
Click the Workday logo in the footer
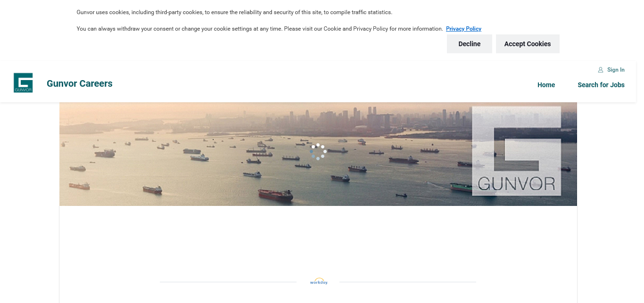(319, 281)
